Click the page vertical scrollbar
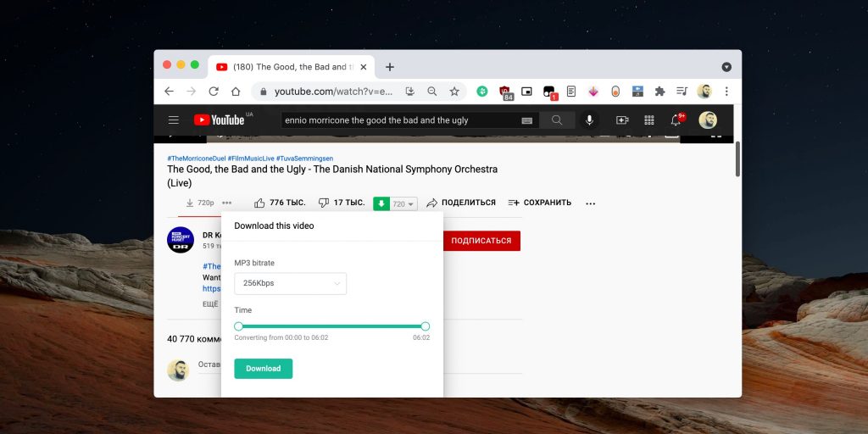Screen dimensions: 868x434 (737, 159)
